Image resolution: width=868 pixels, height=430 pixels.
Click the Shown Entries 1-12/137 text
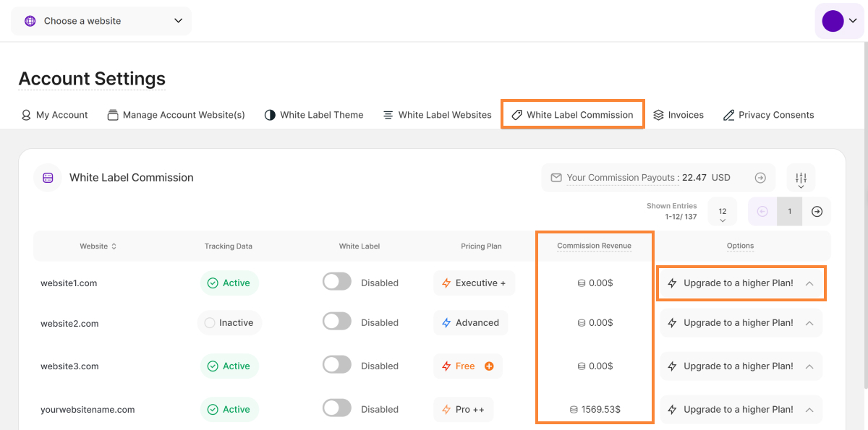coord(672,212)
